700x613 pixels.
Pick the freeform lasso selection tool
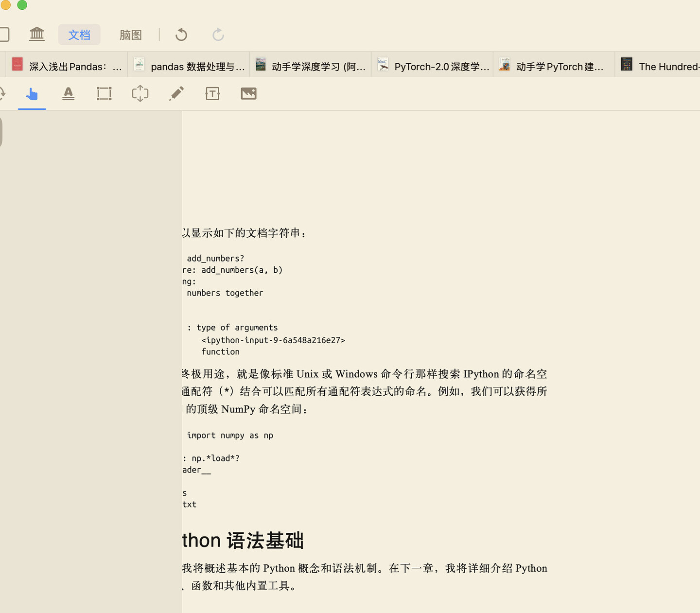pos(140,93)
